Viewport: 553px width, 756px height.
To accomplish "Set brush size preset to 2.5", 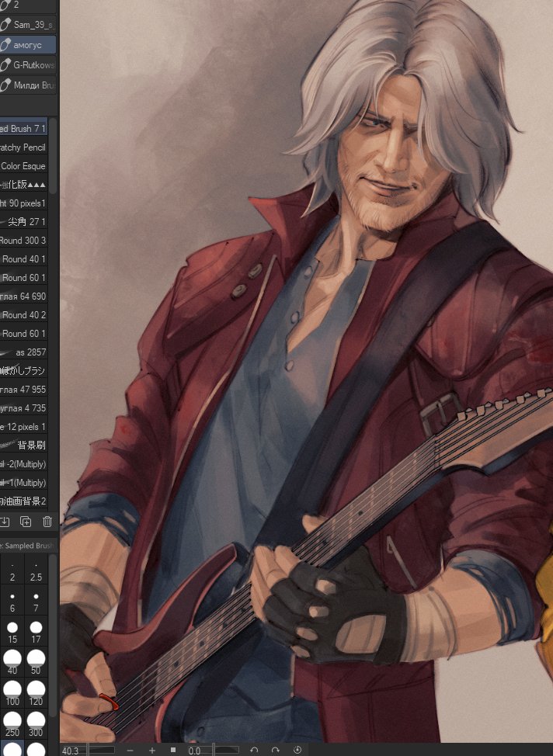I will coord(37,570).
